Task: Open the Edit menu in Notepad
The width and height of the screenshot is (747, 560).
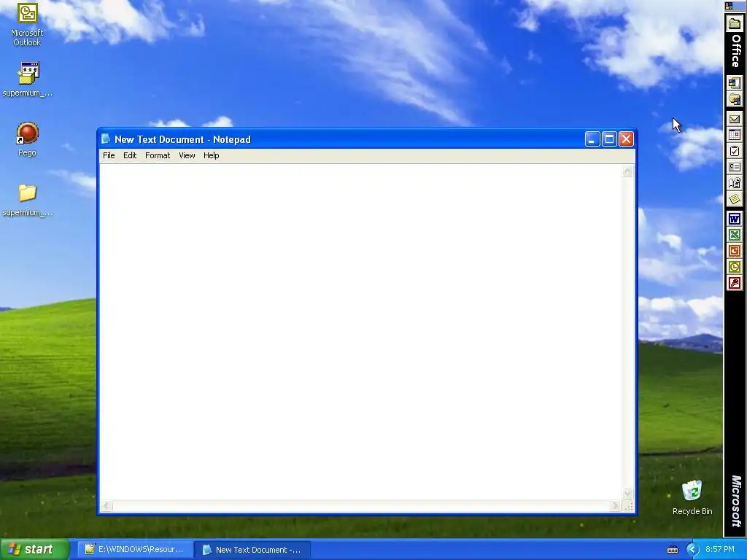Action: (x=130, y=155)
